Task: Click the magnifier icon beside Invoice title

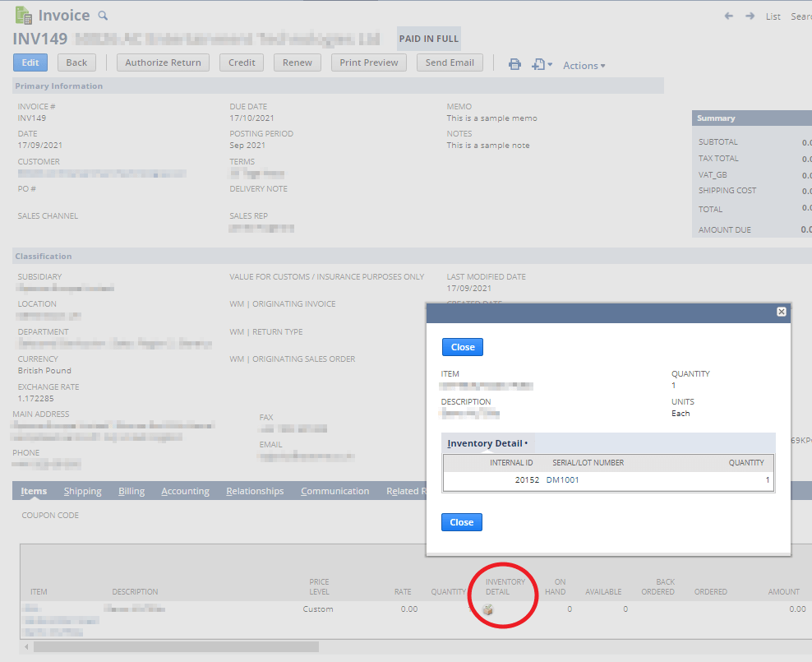Action: [103, 16]
